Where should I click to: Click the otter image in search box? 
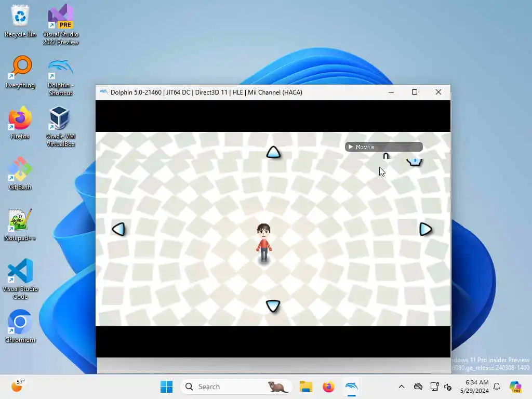click(x=278, y=387)
